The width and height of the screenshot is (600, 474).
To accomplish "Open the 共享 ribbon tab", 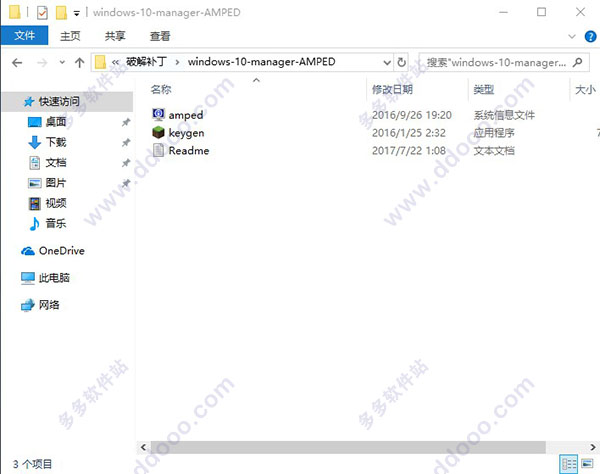I will coord(115,36).
